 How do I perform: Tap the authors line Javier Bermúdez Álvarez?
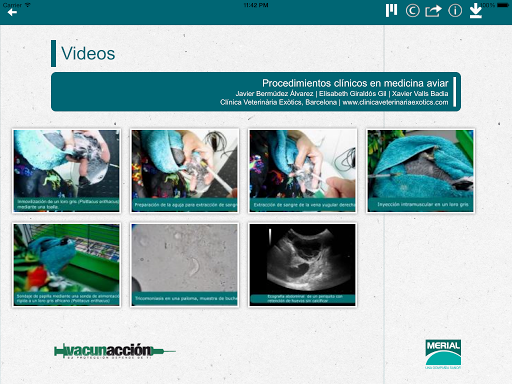point(274,94)
